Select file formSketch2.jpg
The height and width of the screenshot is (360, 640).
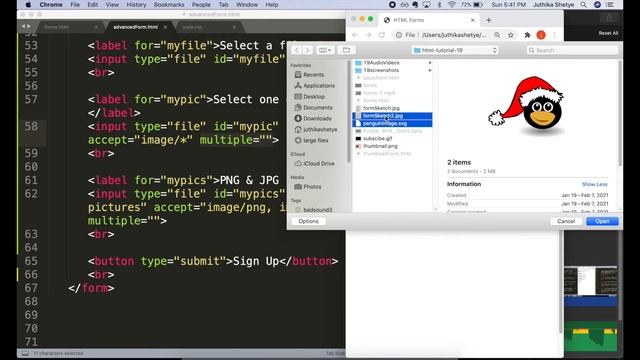click(383, 116)
